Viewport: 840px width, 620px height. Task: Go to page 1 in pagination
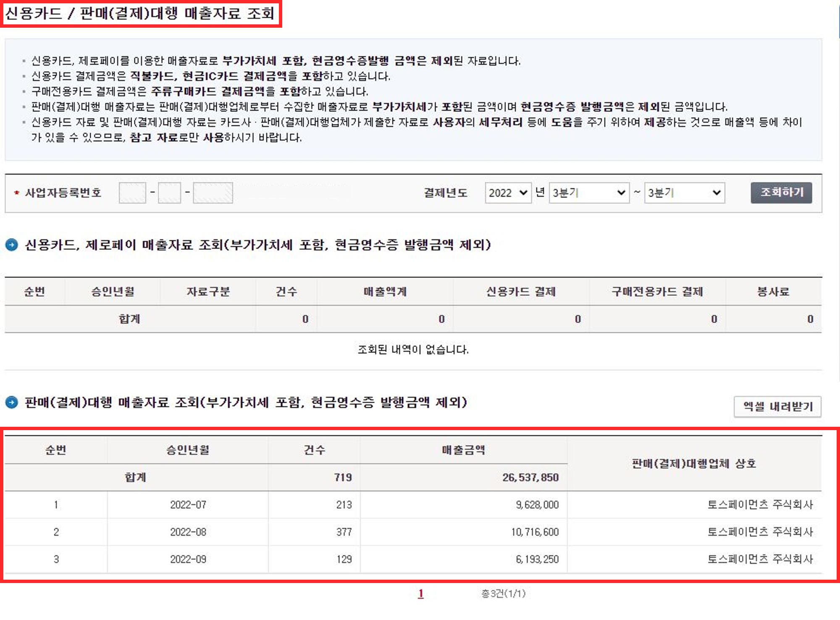tap(421, 594)
